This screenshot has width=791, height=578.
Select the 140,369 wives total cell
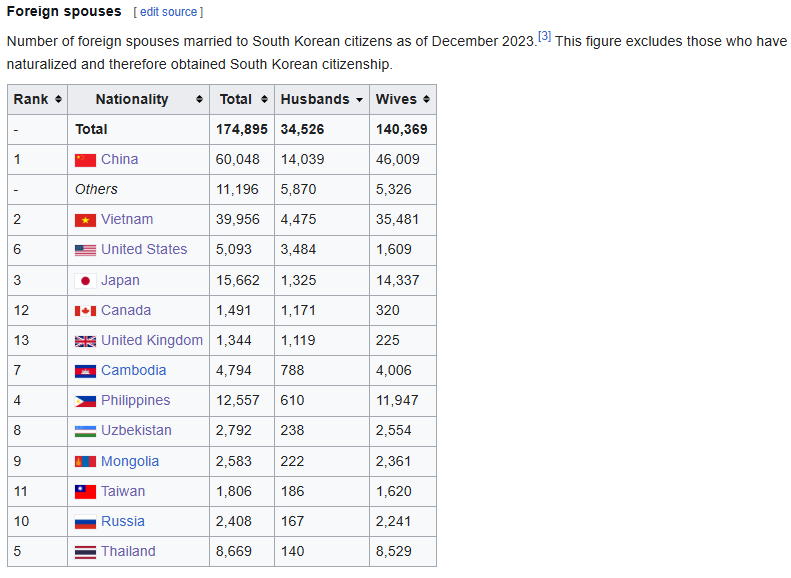point(402,130)
